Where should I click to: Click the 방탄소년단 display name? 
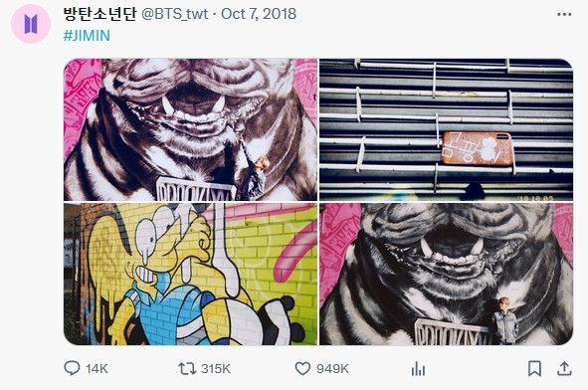coord(99,14)
